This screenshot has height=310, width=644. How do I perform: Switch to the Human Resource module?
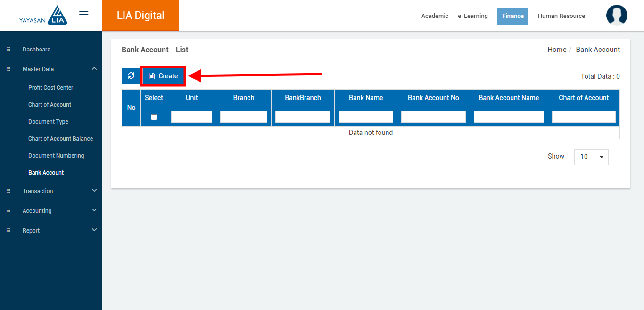click(x=561, y=16)
